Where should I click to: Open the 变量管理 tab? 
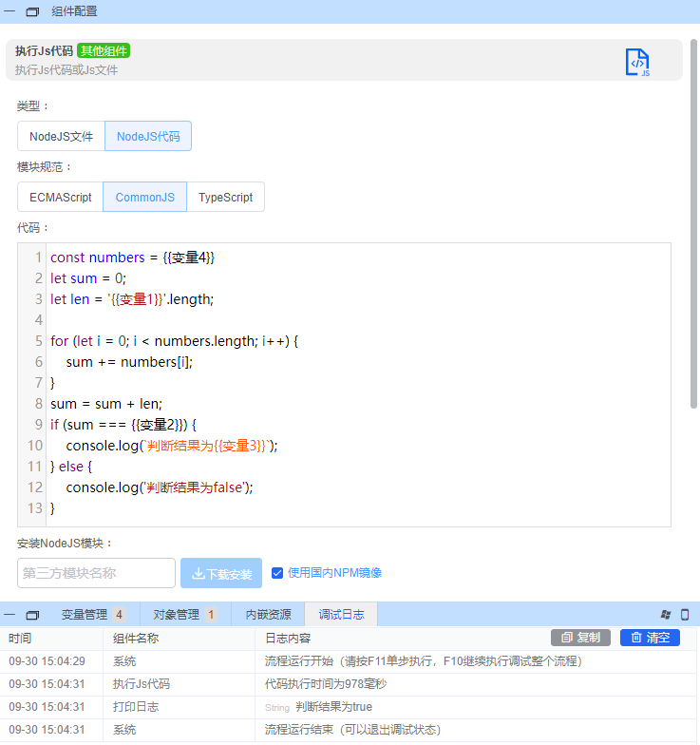(x=92, y=615)
